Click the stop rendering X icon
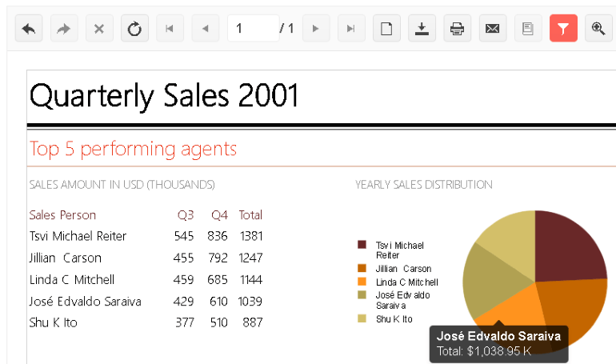 point(99,29)
